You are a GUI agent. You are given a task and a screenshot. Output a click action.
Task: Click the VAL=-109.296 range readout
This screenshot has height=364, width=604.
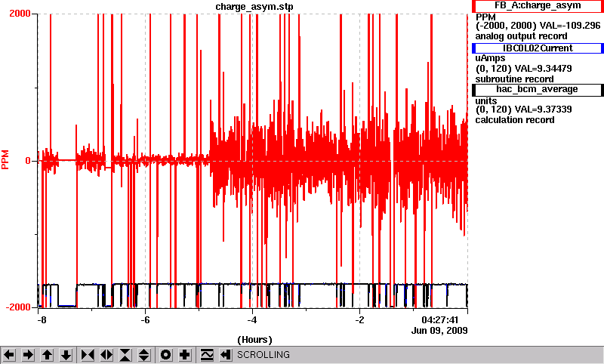pos(570,26)
